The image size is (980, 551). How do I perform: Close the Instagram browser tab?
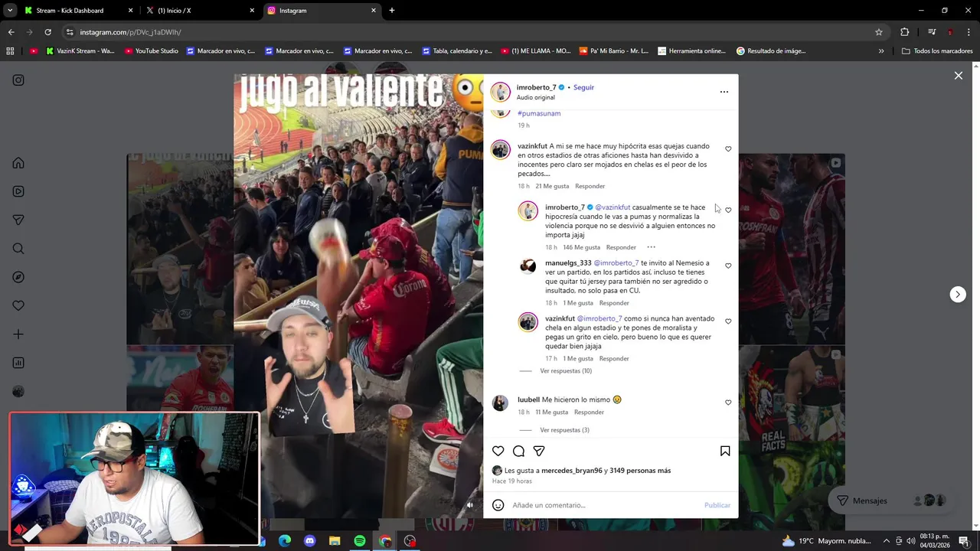coord(374,11)
